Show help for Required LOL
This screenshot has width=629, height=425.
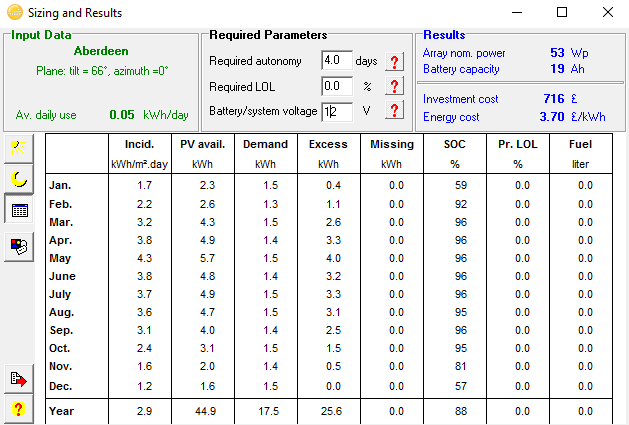pyautogui.click(x=395, y=87)
